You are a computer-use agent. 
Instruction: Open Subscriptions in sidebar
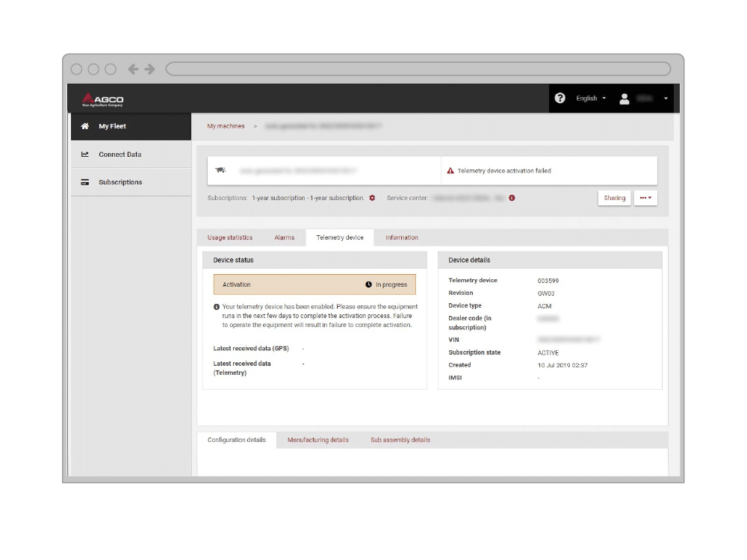pyautogui.click(x=131, y=182)
